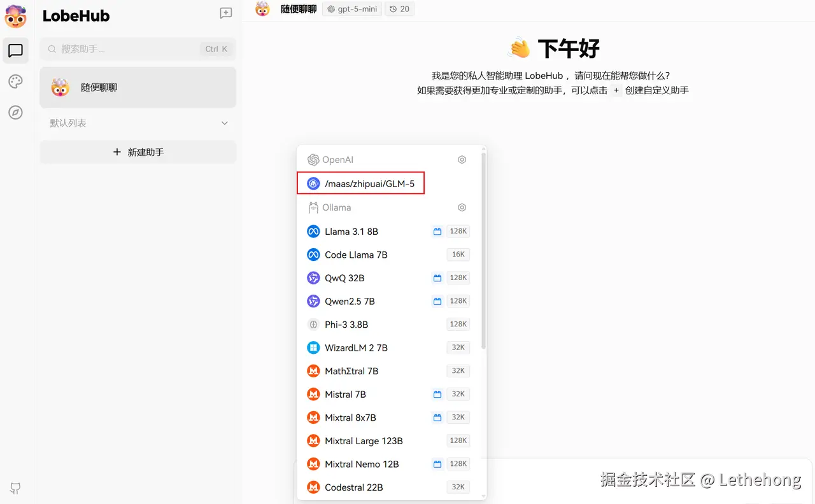
Task: Open the chat section in sidebar
Action: pos(15,51)
